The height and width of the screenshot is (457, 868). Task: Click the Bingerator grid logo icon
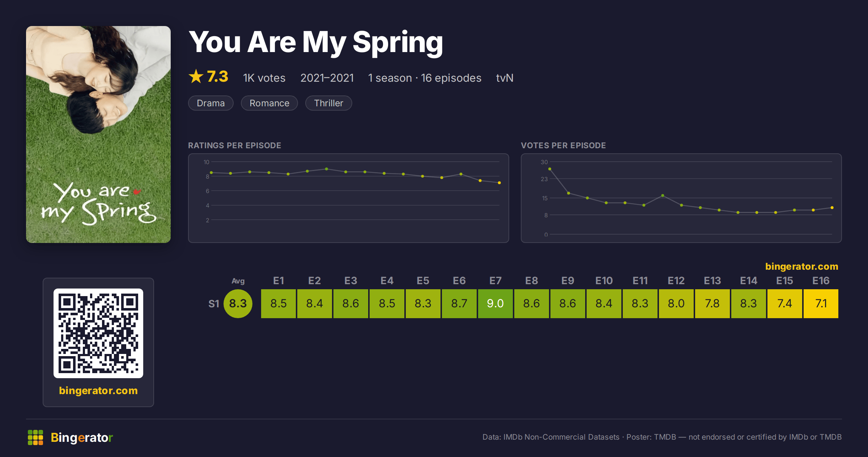(35, 437)
